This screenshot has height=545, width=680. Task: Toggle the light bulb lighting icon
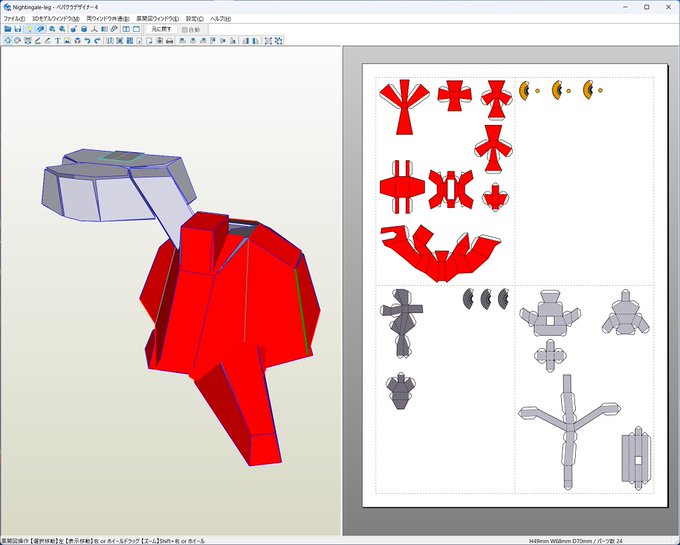coord(30,29)
